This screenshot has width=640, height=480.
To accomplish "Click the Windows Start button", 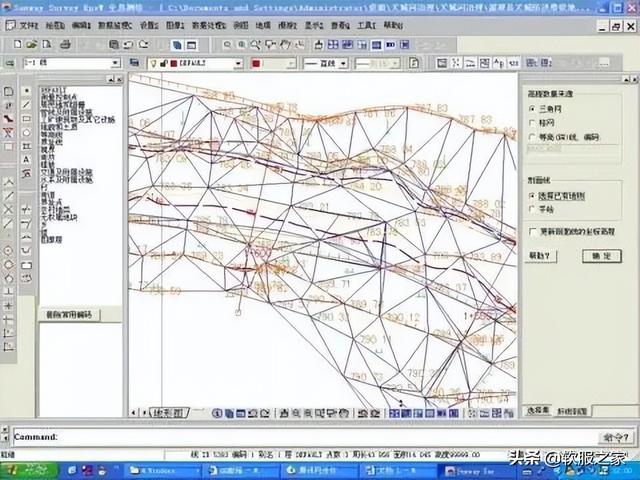I will click(29, 471).
